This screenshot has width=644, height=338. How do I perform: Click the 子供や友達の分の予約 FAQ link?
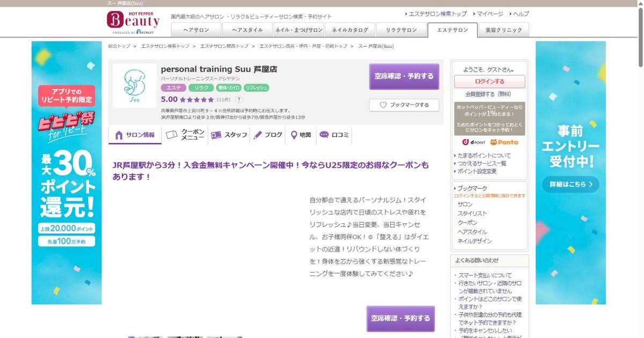click(x=489, y=319)
